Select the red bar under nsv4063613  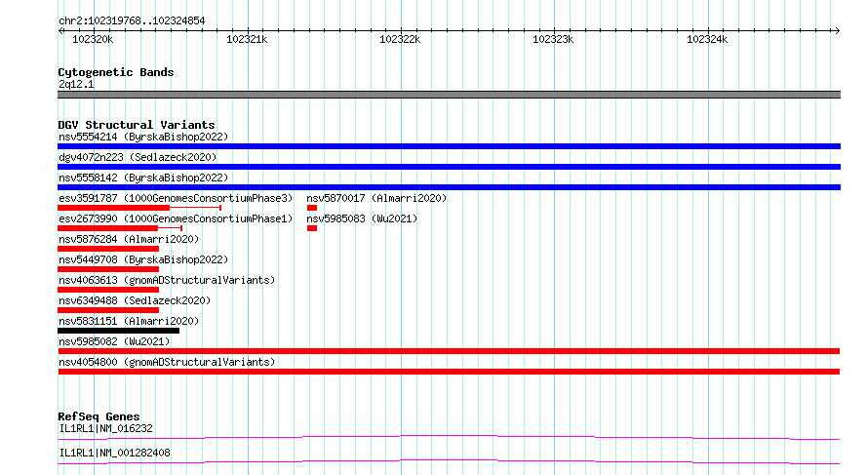(108, 290)
